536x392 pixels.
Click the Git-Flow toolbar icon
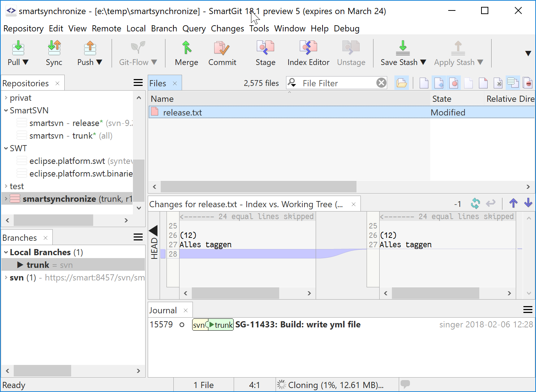click(x=138, y=48)
